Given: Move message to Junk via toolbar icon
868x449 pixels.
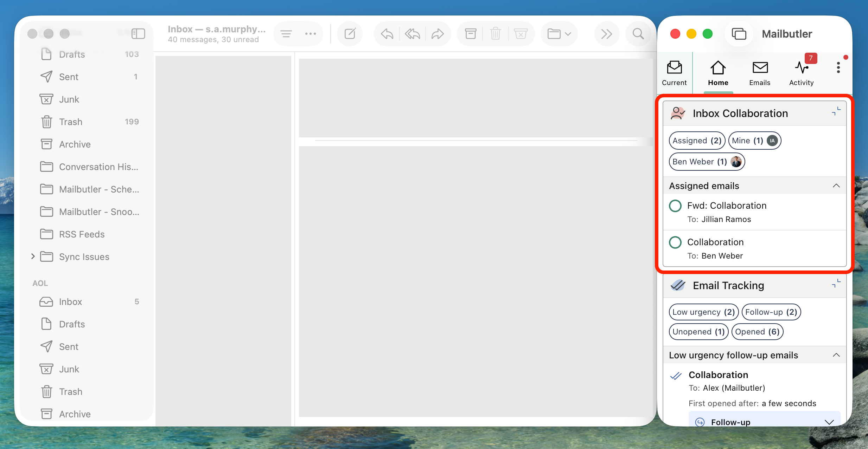Looking at the screenshot, I should pos(521,34).
